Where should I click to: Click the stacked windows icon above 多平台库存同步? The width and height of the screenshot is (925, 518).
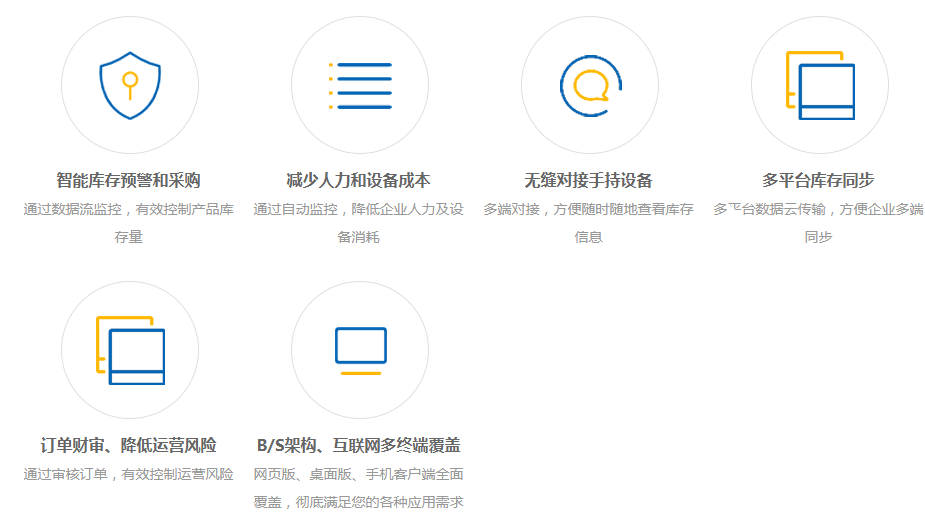820,85
